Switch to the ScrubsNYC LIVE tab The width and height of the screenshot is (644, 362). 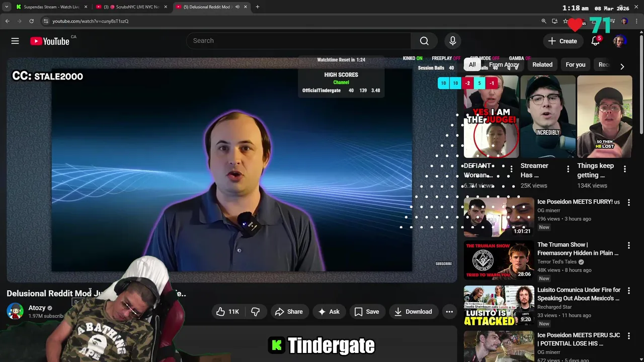point(131,7)
